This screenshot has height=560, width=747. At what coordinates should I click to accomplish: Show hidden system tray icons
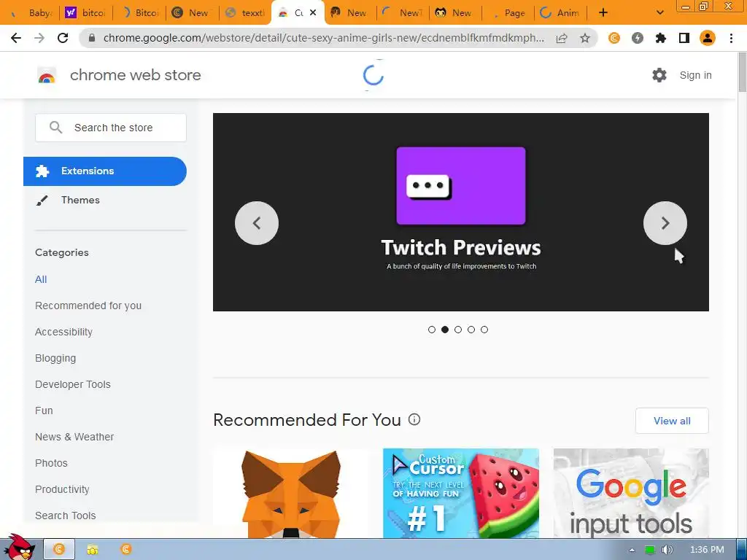[632, 550]
